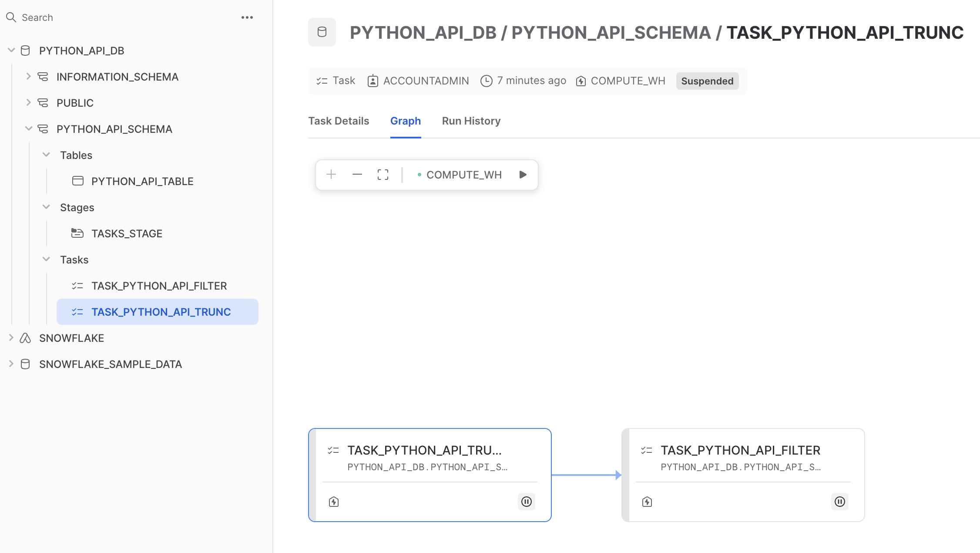Expand the SNOWFLAKE_SAMPLE_DATA database
This screenshot has width=980, height=553.
click(11, 364)
